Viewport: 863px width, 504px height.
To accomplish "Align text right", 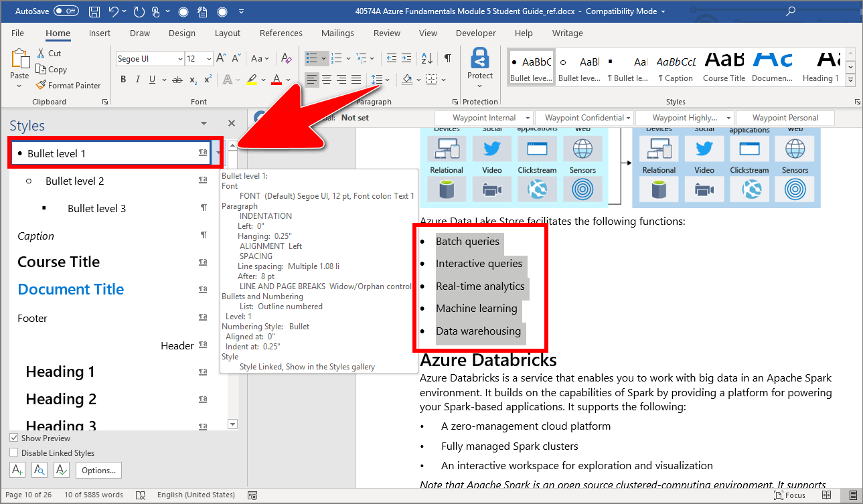I will (341, 80).
